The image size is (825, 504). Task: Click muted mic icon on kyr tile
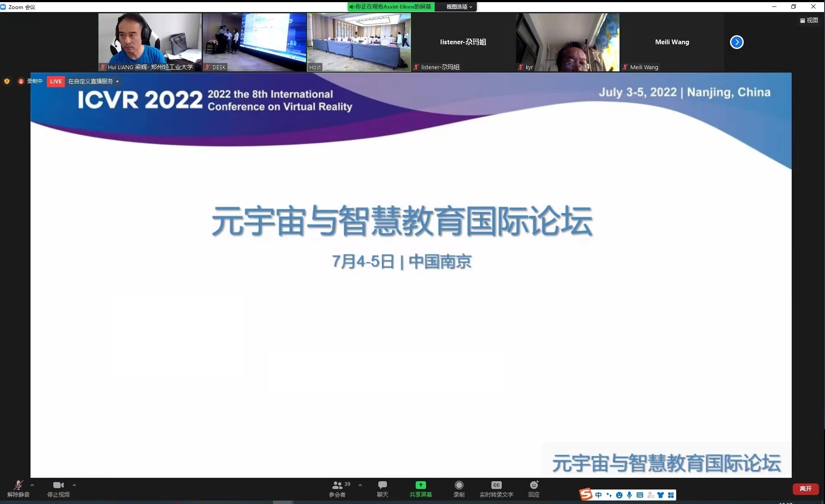click(x=521, y=67)
